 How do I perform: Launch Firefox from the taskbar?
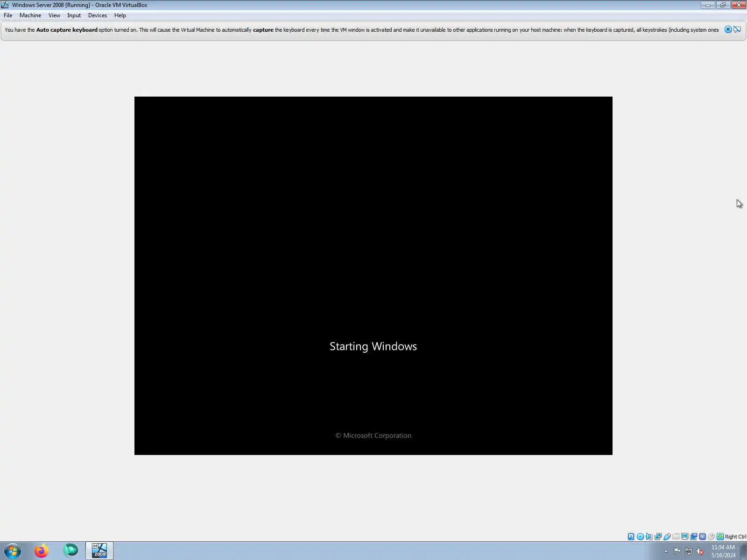42,551
